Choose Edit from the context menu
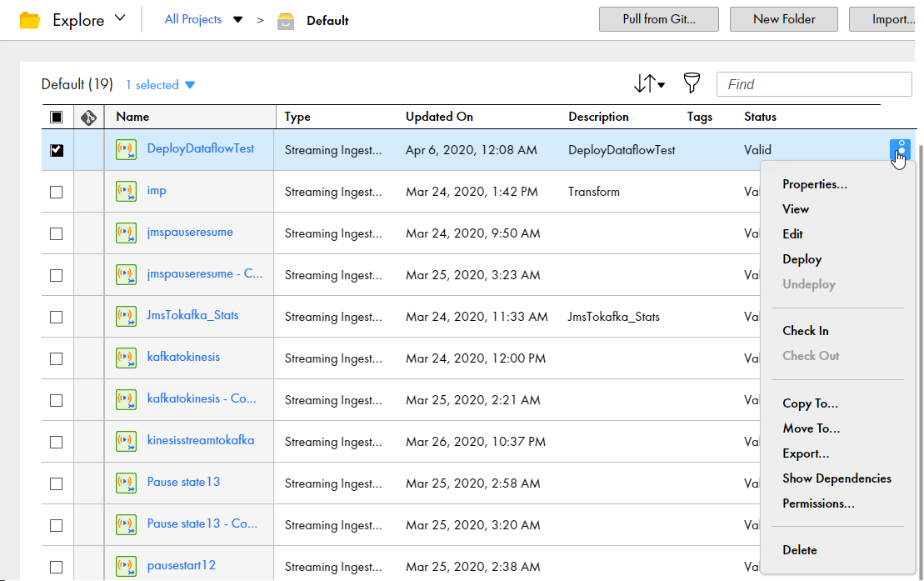The height and width of the screenshot is (581, 924). click(x=792, y=233)
